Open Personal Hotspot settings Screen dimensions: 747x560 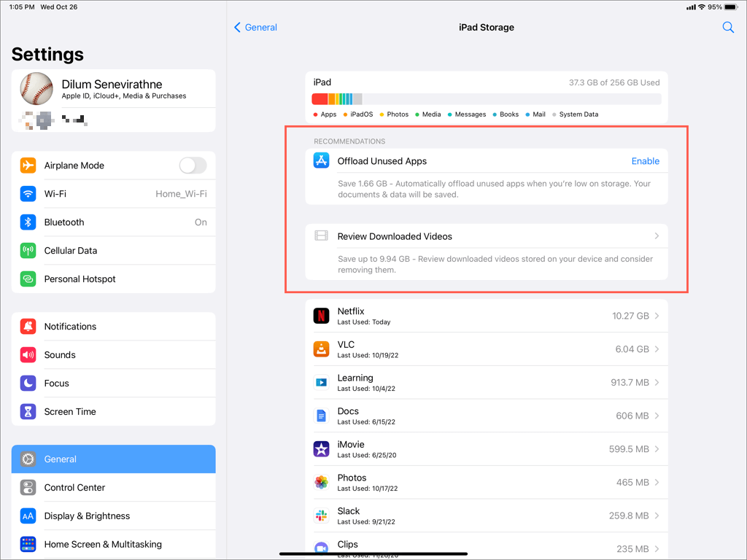click(x=113, y=279)
